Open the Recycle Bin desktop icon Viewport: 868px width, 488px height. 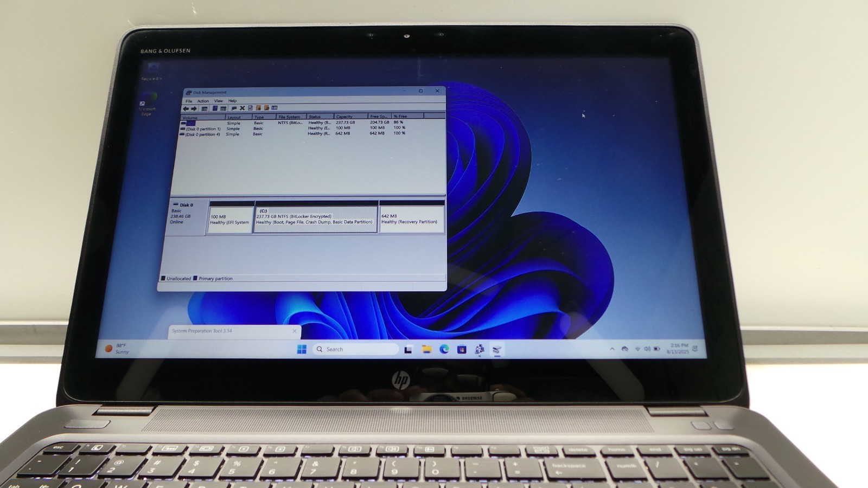[x=152, y=71]
